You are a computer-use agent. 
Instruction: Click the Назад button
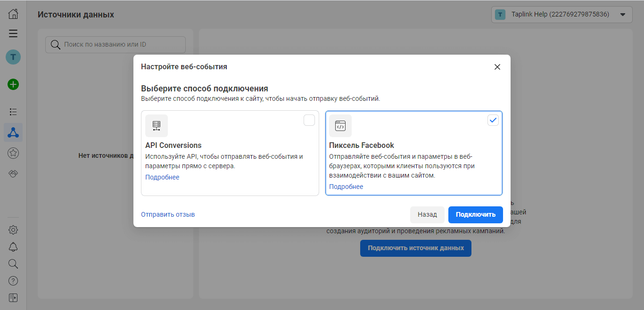pos(427,214)
